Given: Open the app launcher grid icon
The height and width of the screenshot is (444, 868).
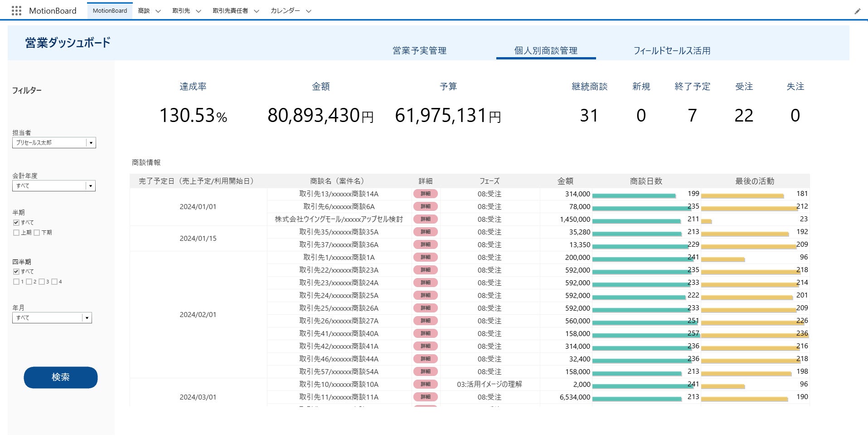Looking at the screenshot, I should (16, 10).
